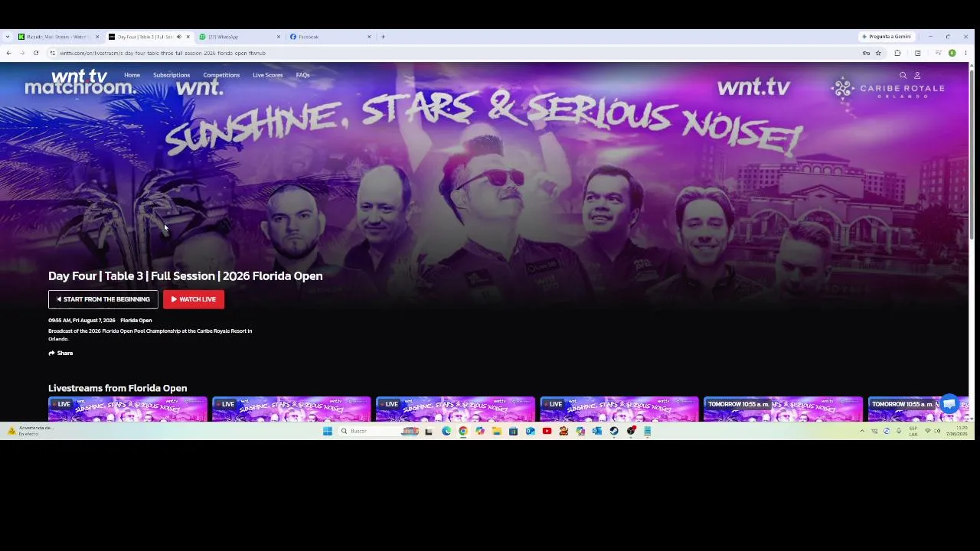Open the saved passwords key icon
Image resolution: width=980 pixels, height=551 pixels.
coord(866,53)
